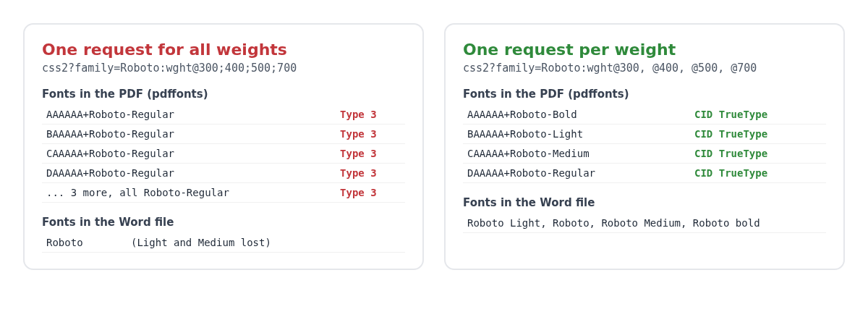Click 'Type 3' beside AAAAAA+Roboto-Regular
868x333 pixels.
click(358, 114)
